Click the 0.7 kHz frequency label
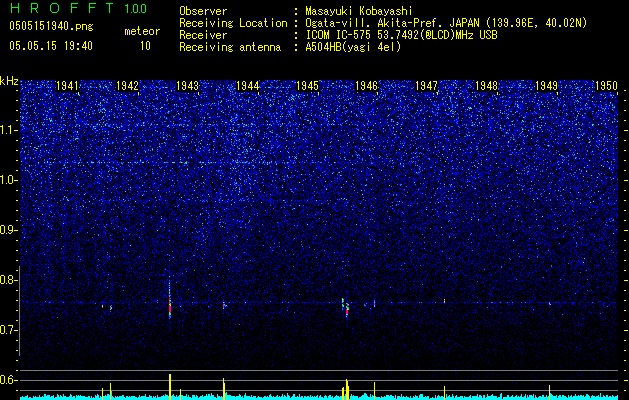629x400 pixels. (x=9, y=330)
